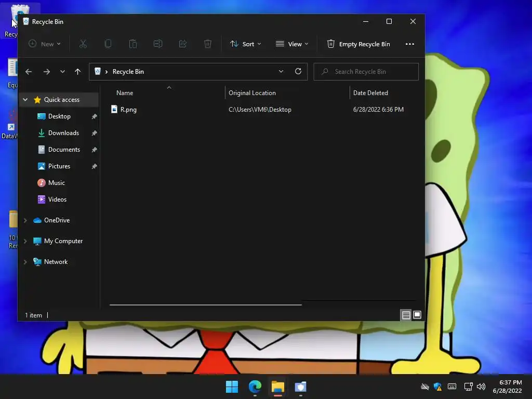The height and width of the screenshot is (399, 532).
Task: Click the R.png file icon
Action: pyautogui.click(x=114, y=109)
